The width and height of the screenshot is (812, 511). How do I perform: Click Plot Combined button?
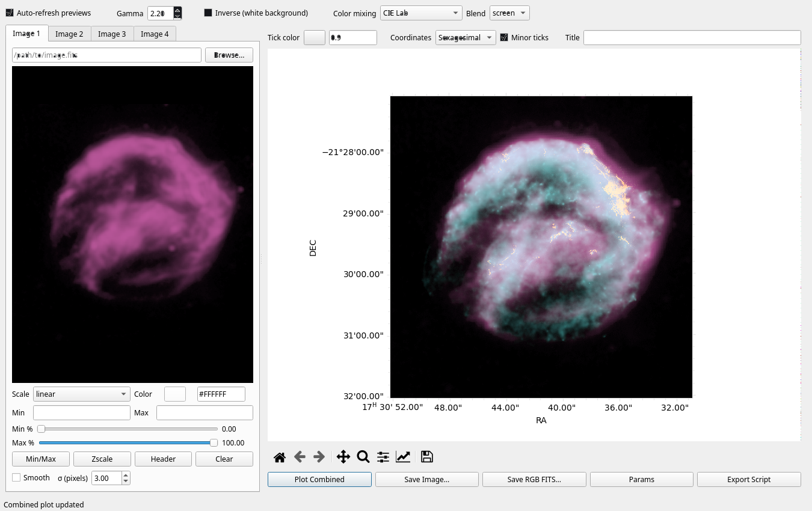pyautogui.click(x=319, y=479)
